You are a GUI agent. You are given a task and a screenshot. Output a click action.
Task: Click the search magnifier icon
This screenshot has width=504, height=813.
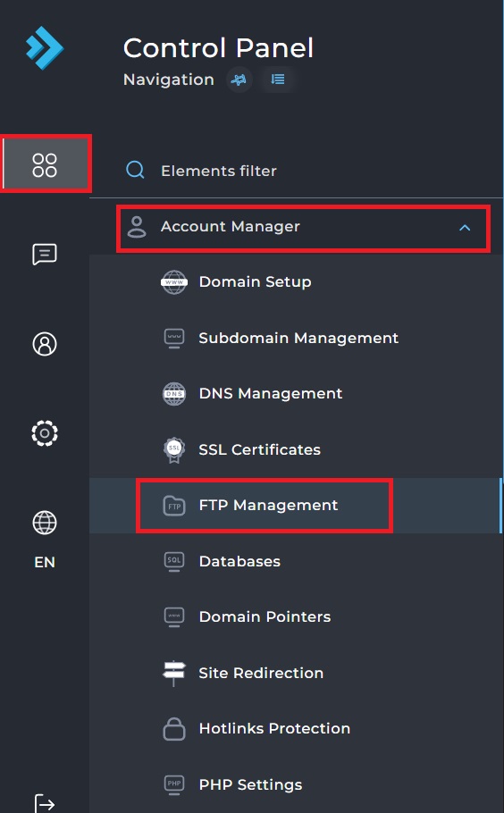coord(135,170)
